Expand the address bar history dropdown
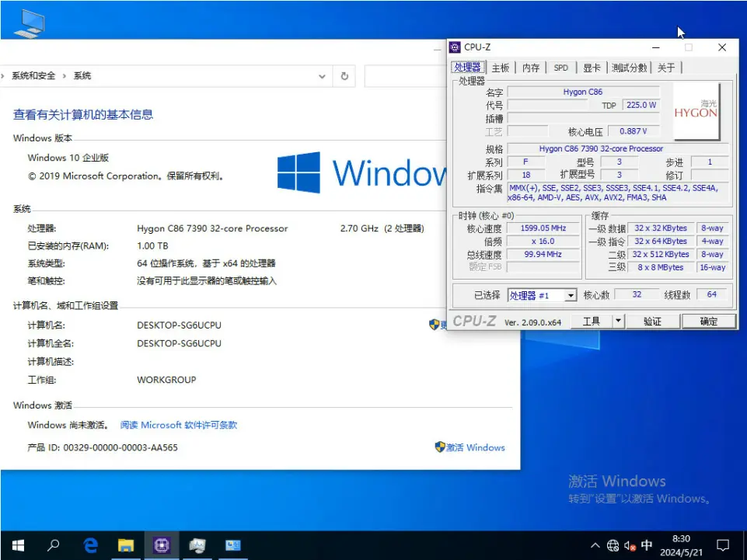747x560 pixels. [x=323, y=76]
